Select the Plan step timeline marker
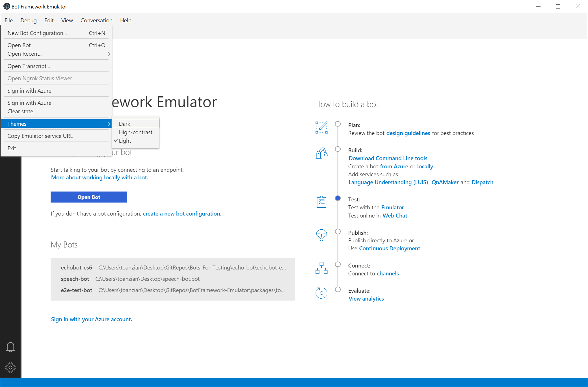This screenshot has width=588, height=387. click(338, 124)
